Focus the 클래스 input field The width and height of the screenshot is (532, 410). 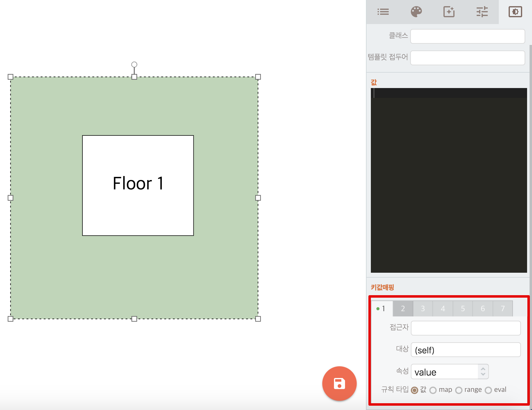(468, 36)
